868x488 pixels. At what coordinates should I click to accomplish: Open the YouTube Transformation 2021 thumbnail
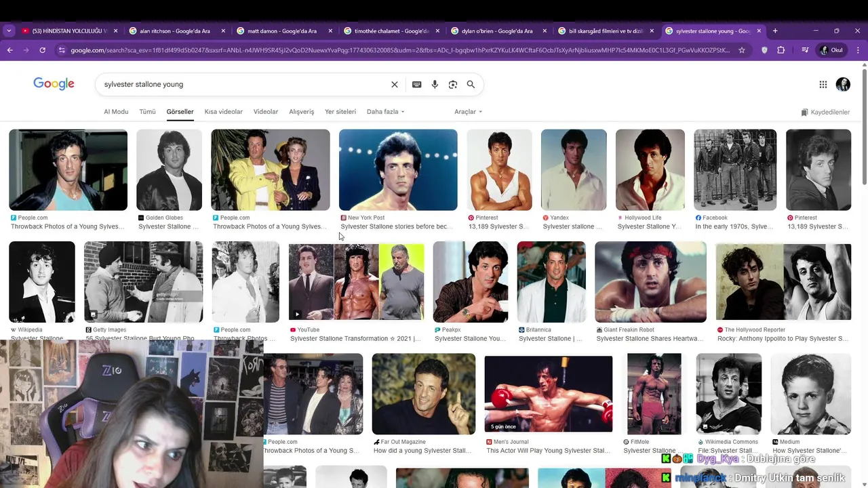(357, 282)
